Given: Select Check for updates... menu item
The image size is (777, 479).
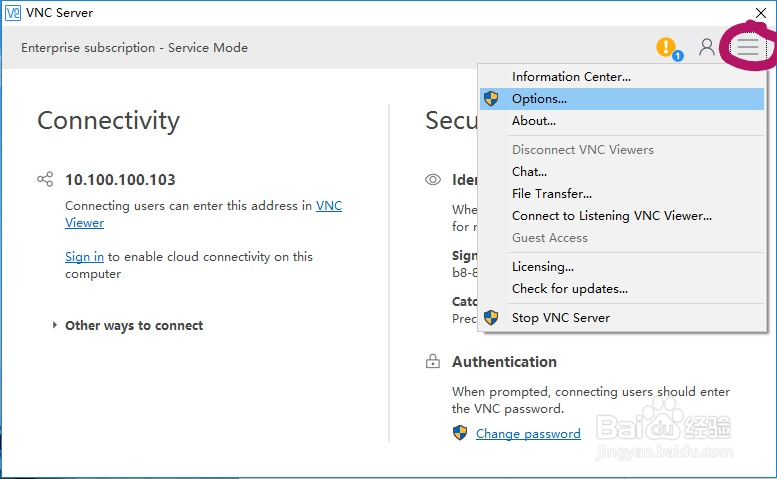Looking at the screenshot, I should coord(569,289).
